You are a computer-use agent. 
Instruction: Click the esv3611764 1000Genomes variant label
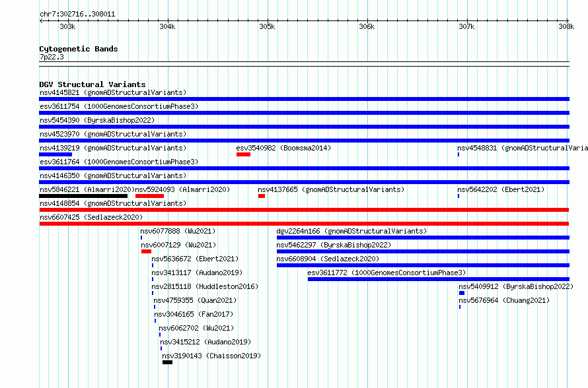(x=119, y=162)
